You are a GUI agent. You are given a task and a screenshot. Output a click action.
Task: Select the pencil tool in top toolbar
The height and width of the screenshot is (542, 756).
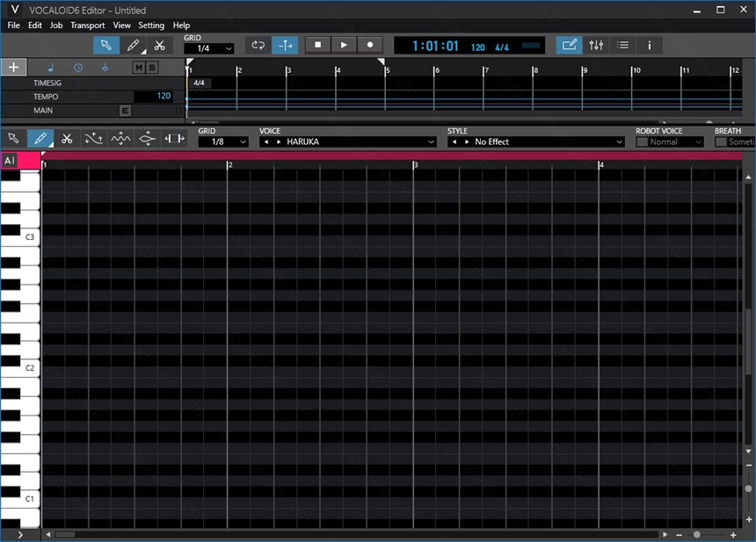pyautogui.click(x=134, y=46)
